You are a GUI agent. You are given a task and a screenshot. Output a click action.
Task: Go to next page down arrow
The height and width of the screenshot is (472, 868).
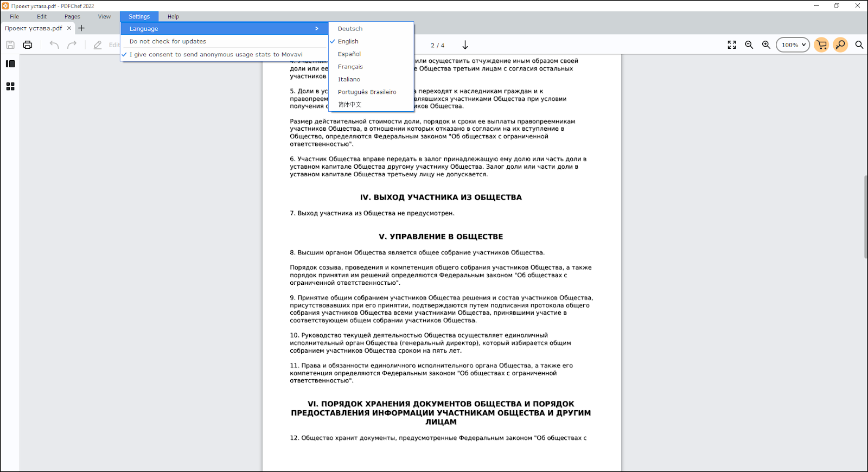[x=465, y=45]
